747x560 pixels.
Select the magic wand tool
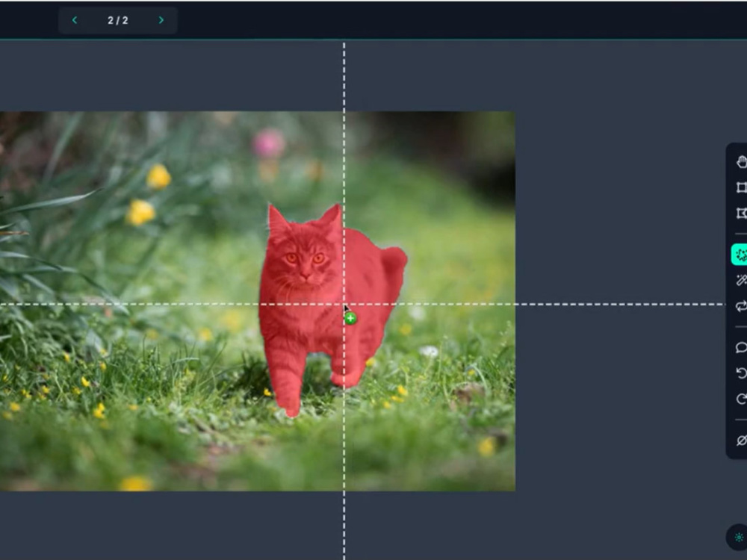741,281
